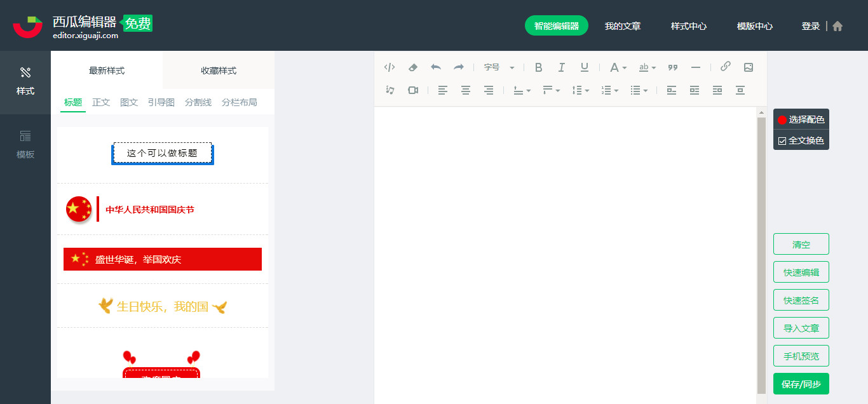Image resolution: width=868 pixels, height=404 pixels.
Task: Center align the text
Action: pos(466,90)
